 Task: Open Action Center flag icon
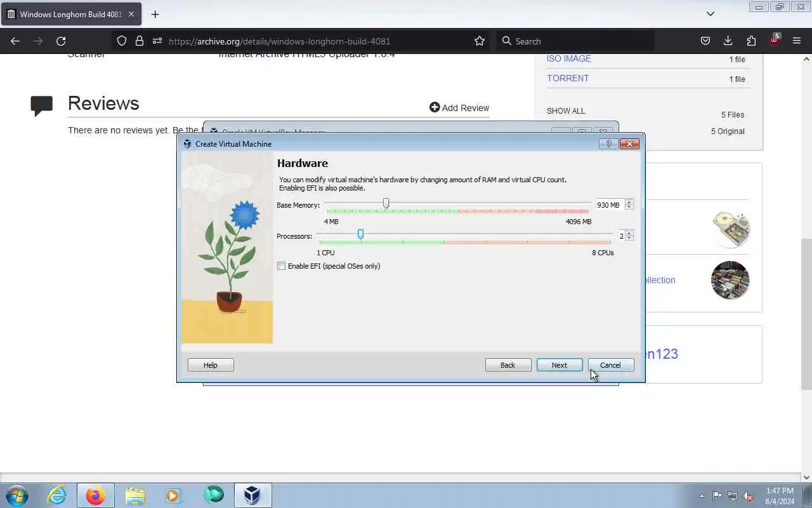coord(717,496)
